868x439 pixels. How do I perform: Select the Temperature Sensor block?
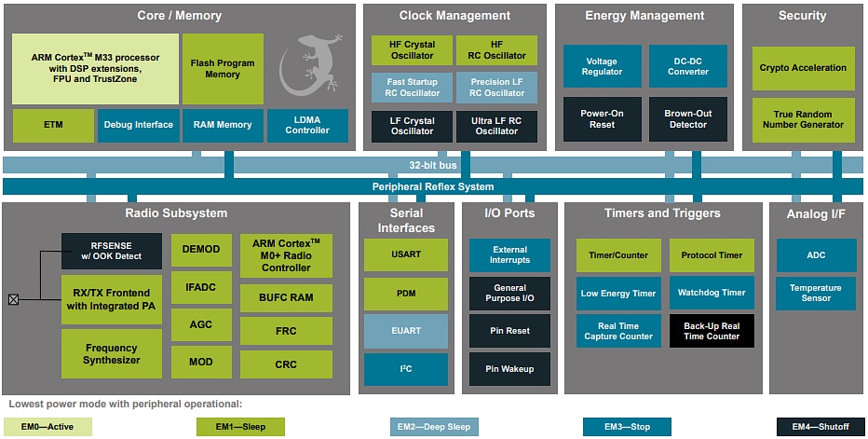click(816, 294)
